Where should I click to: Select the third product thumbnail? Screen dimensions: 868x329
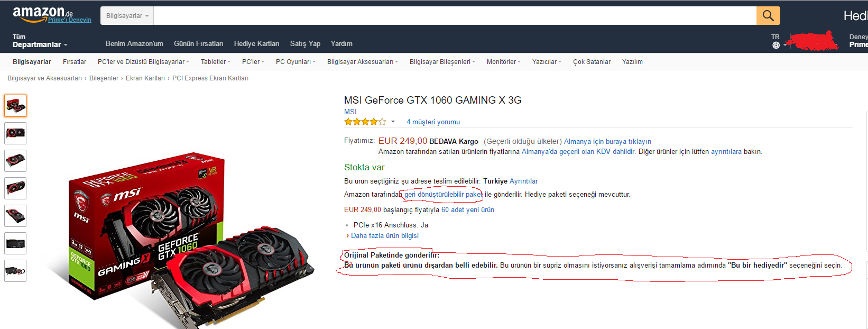15,161
